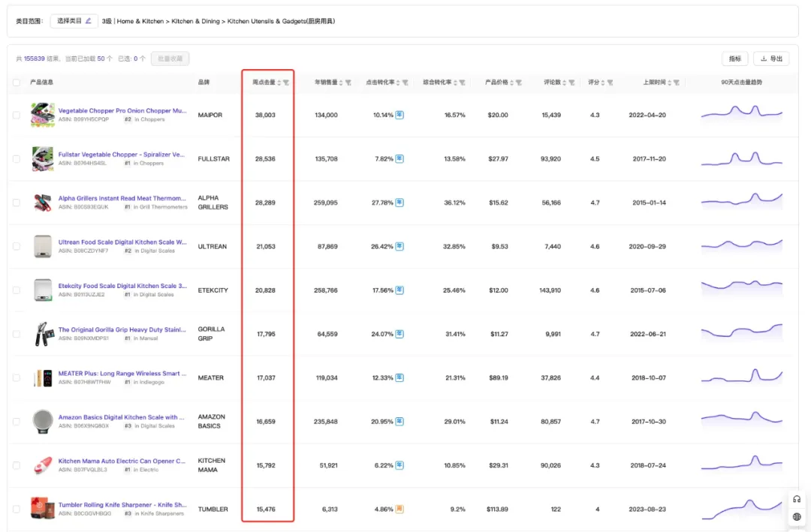Open Vegetable Chopper Pro Onion Chopper link
The height and width of the screenshot is (532, 811).
122,110
